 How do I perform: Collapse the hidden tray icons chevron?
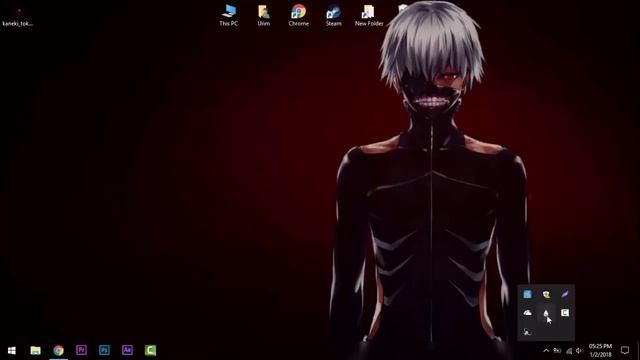pos(546,350)
